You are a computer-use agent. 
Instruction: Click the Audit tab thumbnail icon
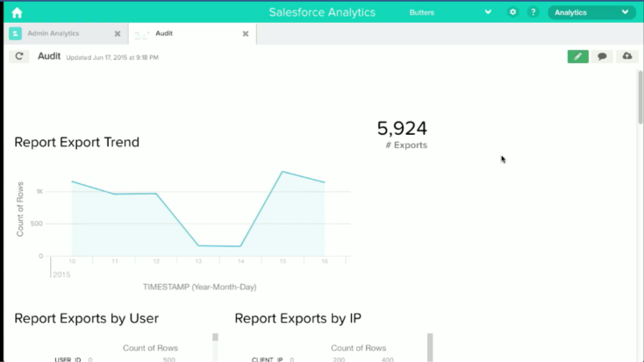tap(141, 35)
